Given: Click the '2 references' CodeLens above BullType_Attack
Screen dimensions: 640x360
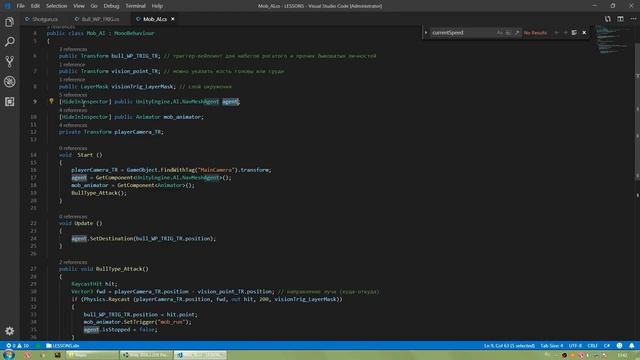Looking at the screenshot, I should (73, 262).
